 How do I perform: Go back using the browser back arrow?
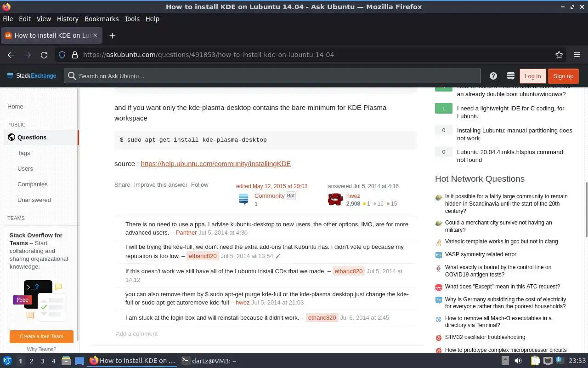[11, 55]
